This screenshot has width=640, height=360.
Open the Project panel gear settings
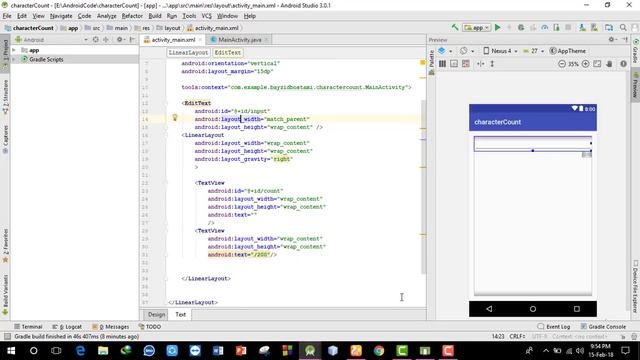point(120,40)
